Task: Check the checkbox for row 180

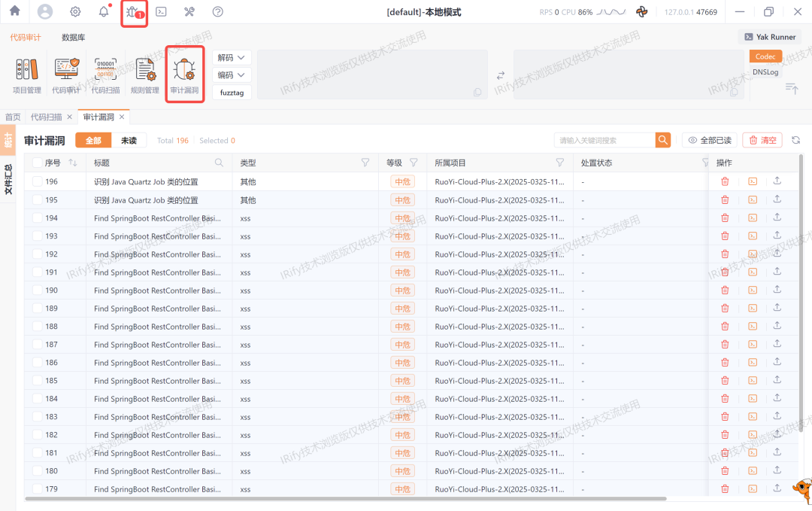Action: 38,470
